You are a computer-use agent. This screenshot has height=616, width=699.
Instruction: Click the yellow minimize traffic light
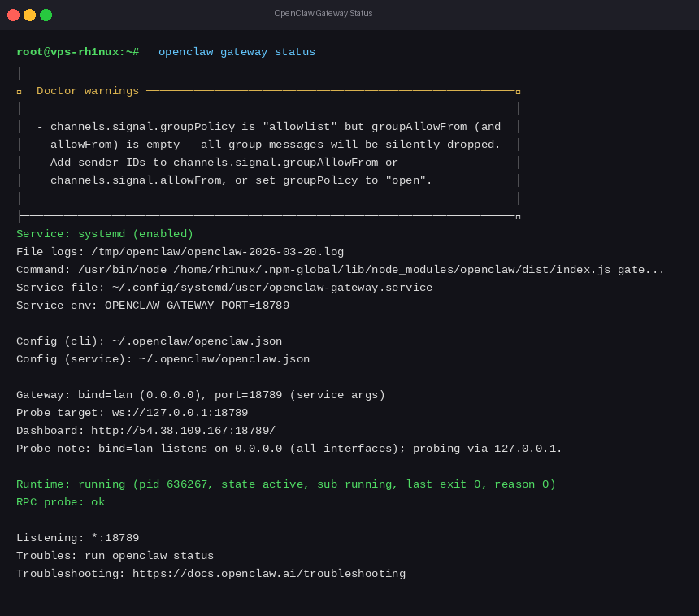[x=31, y=14]
